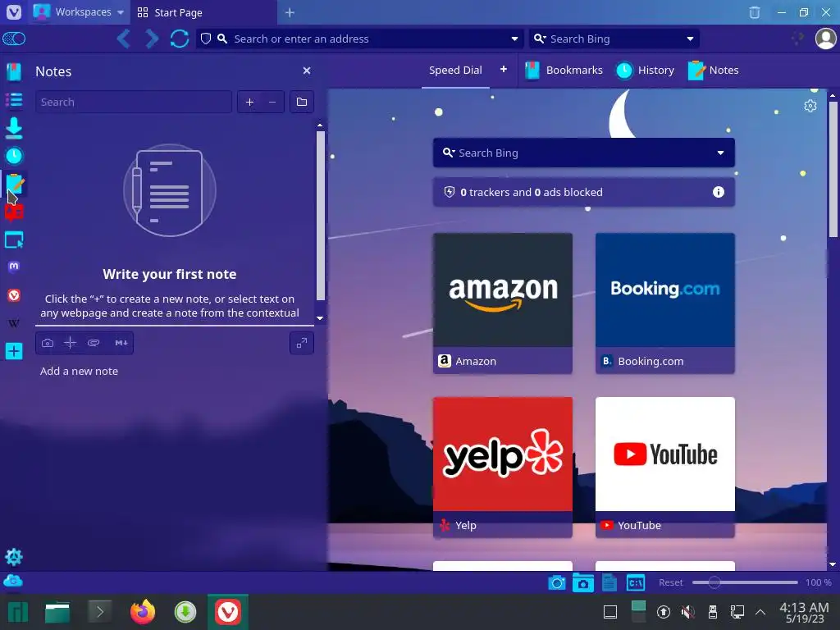Viewport: 840px width, 630px height.
Task: Reset the page zoom level
Action: click(671, 582)
